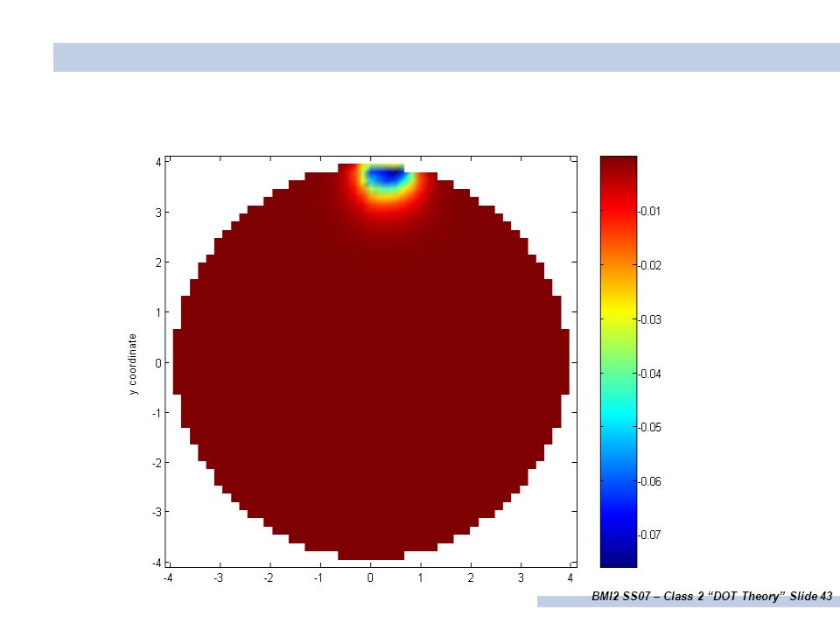Click the colorbar tick label -0.04
840x630 pixels.
(650, 374)
